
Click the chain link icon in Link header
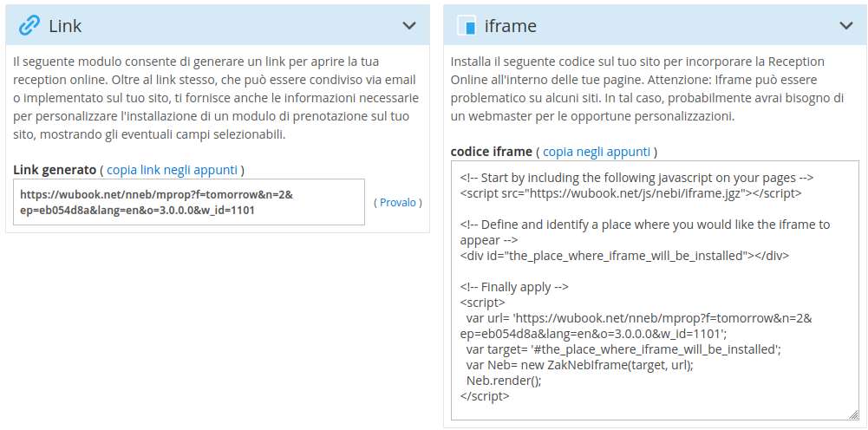(29, 25)
